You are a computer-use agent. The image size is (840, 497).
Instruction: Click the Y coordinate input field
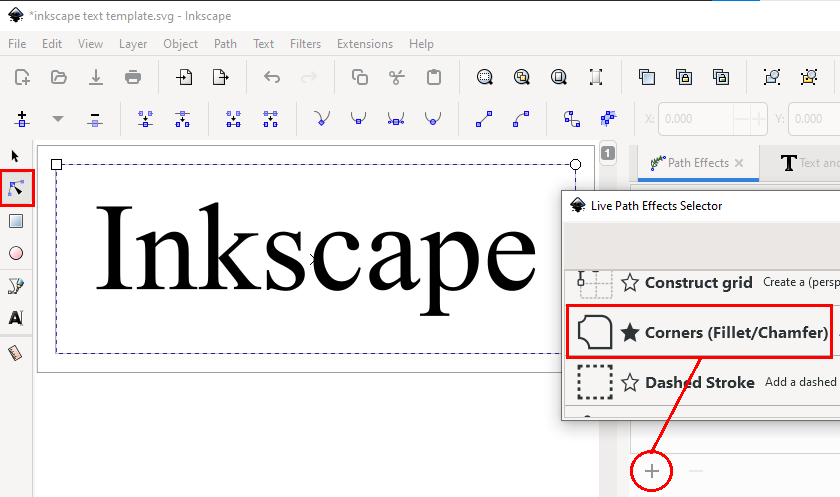(814, 119)
